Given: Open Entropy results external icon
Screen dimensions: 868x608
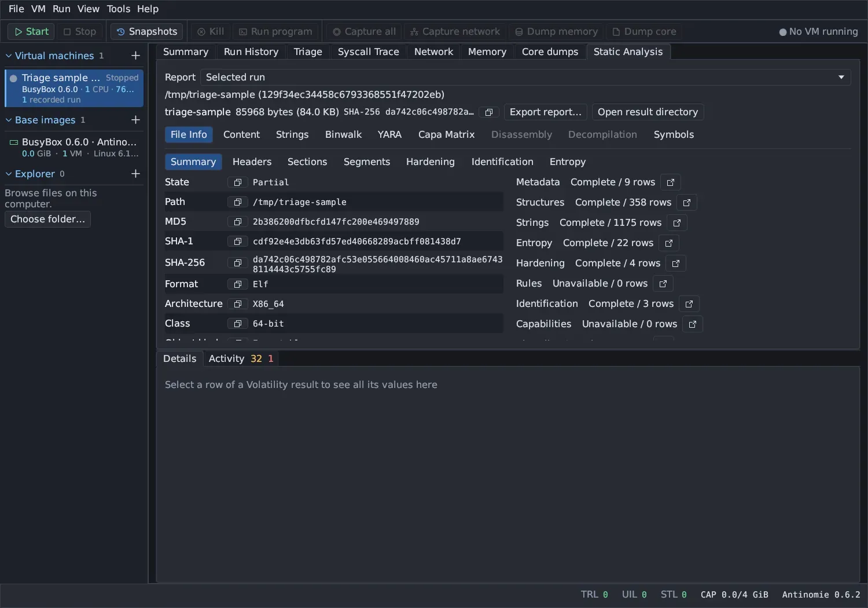Looking at the screenshot, I should click(669, 243).
